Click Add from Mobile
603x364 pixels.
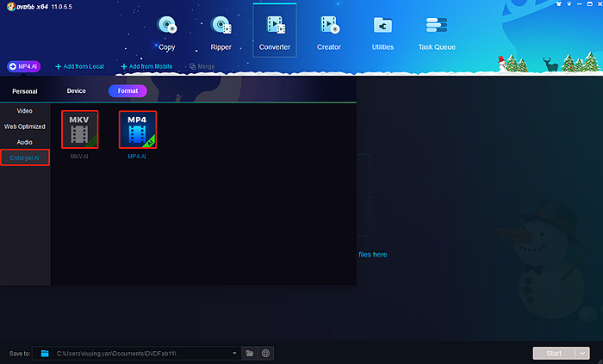point(146,66)
